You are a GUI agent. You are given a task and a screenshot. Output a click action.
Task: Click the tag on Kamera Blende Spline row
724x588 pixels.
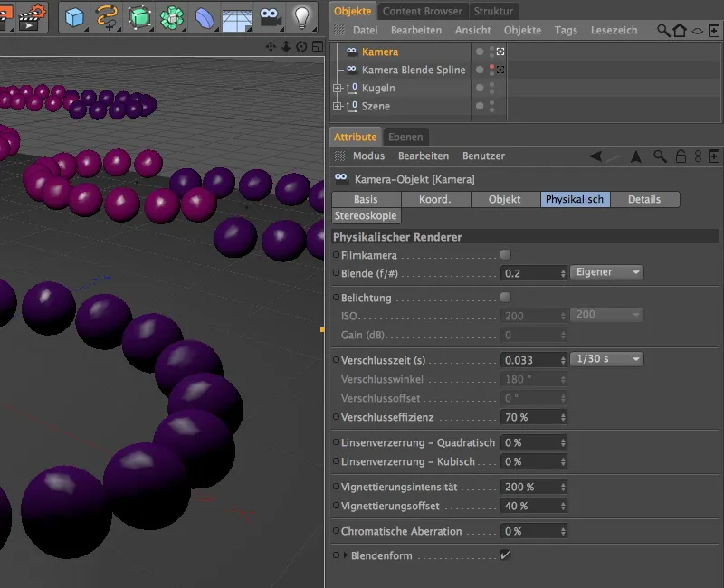point(500,70)
